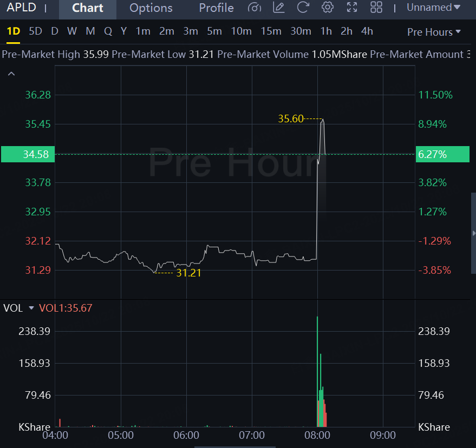
Task: Select the 30m interval
Action: pyautogui.click(x=301, y=31)
